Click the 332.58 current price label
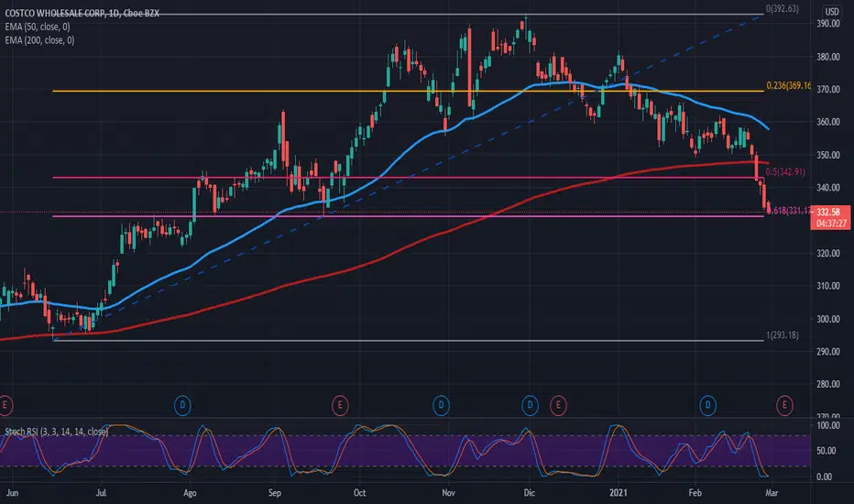The width and height of the screenshot is (854, 504). point(830,212)
